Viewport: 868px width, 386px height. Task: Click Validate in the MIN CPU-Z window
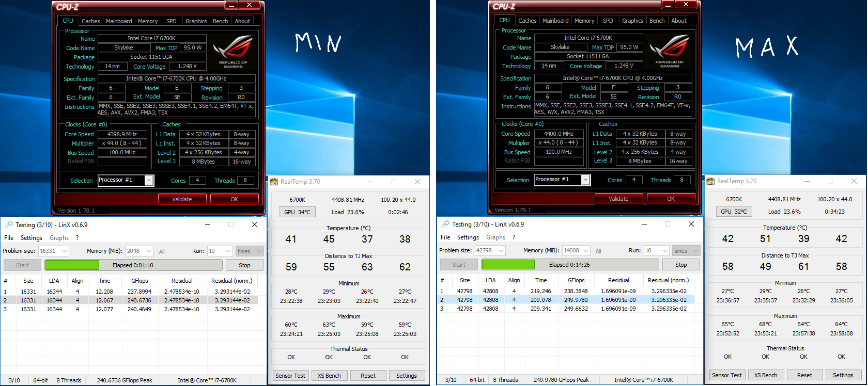point(182,199)
